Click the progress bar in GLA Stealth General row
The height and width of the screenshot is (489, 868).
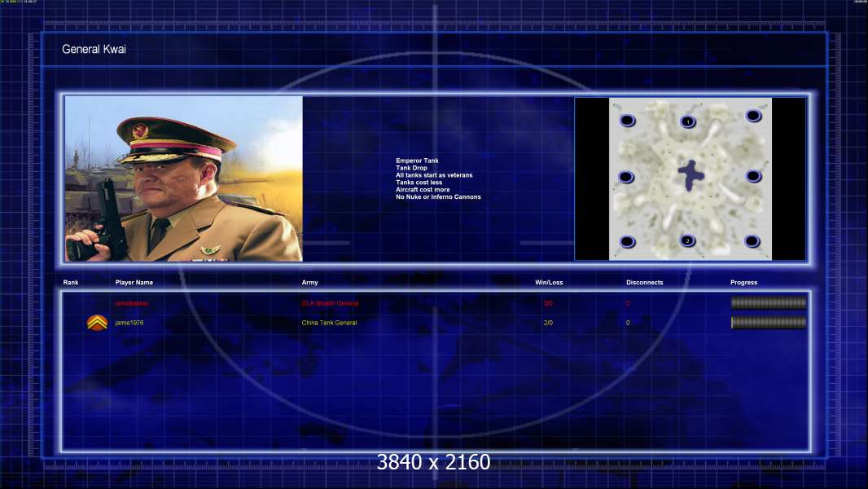tap(769, 303)
